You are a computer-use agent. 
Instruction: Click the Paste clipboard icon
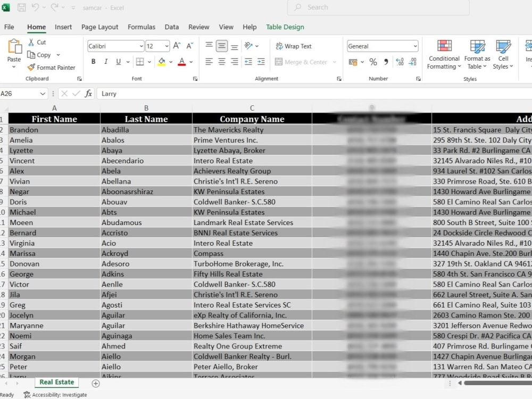pos(14,46)
